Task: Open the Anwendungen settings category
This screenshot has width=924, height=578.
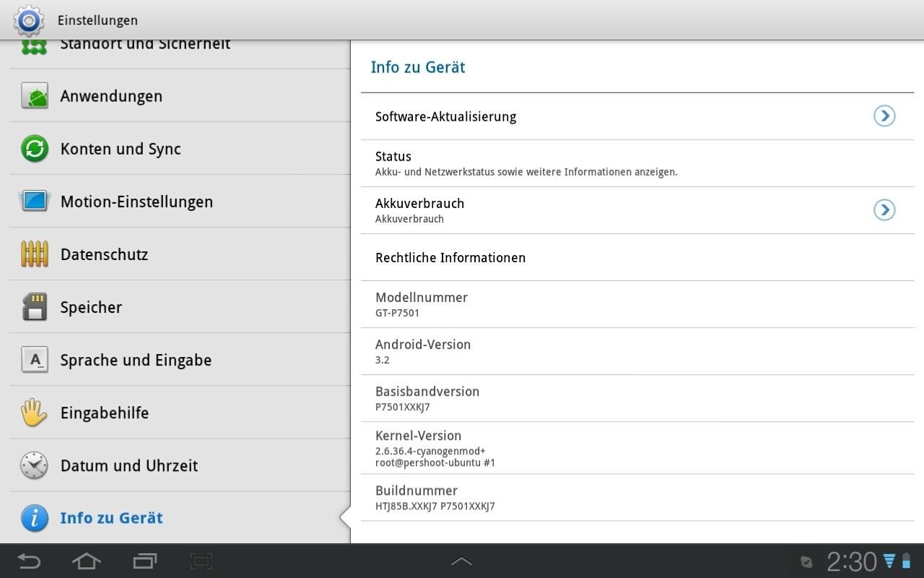Action: pyautogui.click(x=180, y=96)
